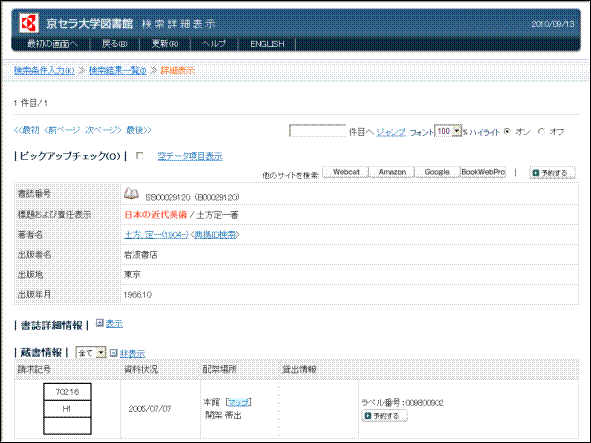
Task: Go to 検索結果一覧 breadcrumb link
Action: 118,71
